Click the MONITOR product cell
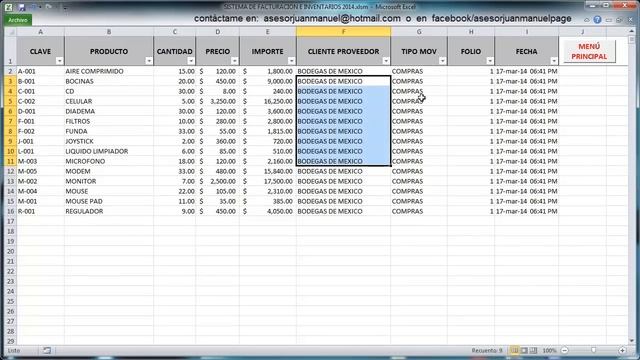Image resolution: width=640 pixels, height=360 pixels. [x=109, y=181]
